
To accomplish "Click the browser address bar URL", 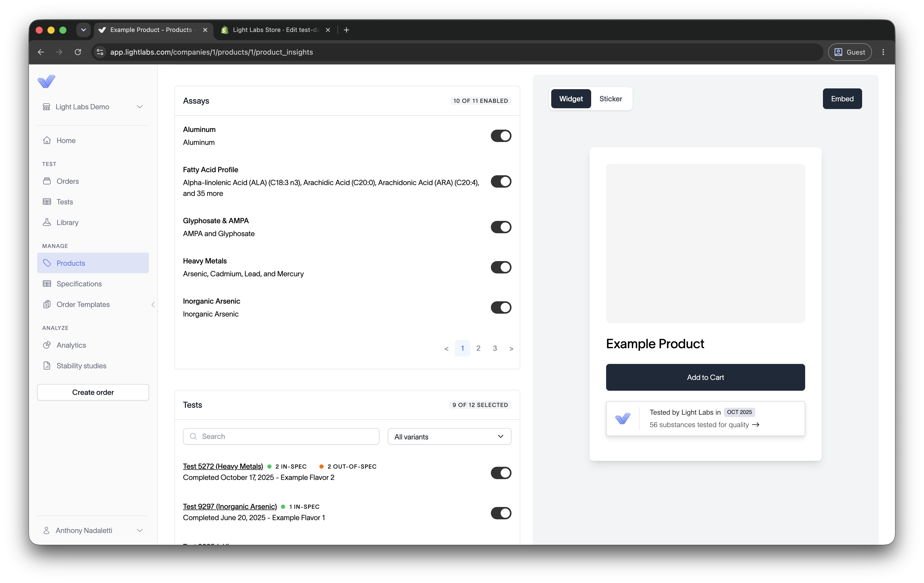I will pos(211,52).
